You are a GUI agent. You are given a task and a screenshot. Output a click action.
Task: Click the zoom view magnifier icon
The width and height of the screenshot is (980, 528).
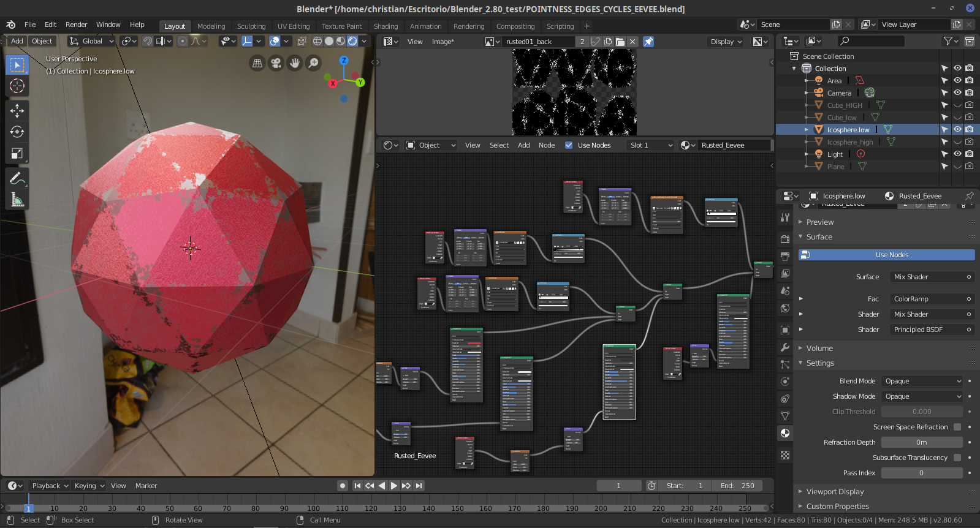coord(313,63)
